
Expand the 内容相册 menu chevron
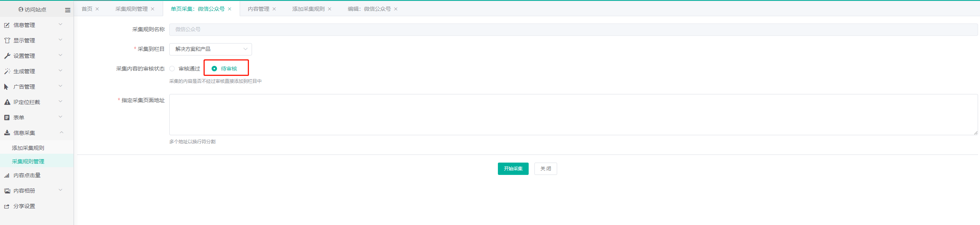(60, 190)
